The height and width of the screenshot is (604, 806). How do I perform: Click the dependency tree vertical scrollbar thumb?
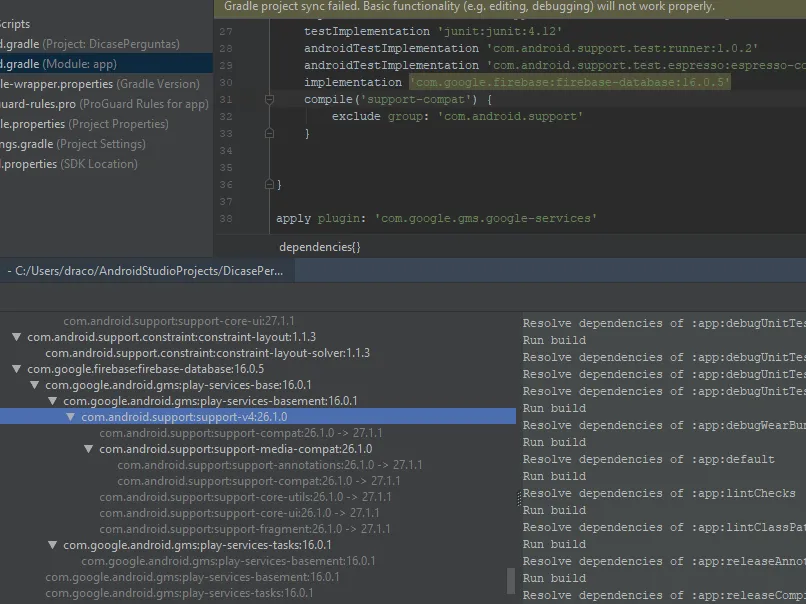(x=511, y=581)
